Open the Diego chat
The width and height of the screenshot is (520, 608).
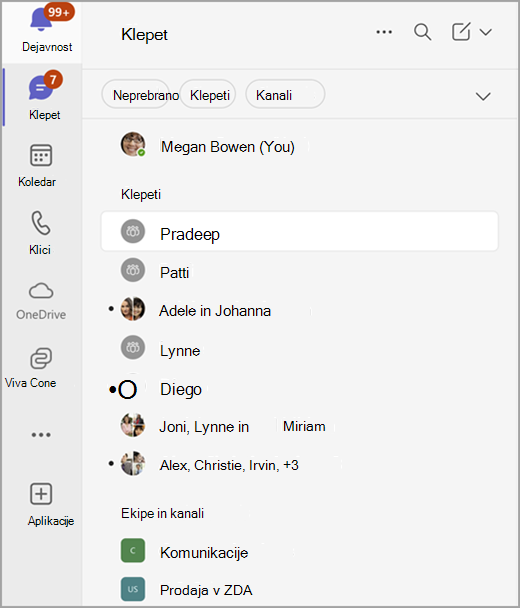[299, 388]
